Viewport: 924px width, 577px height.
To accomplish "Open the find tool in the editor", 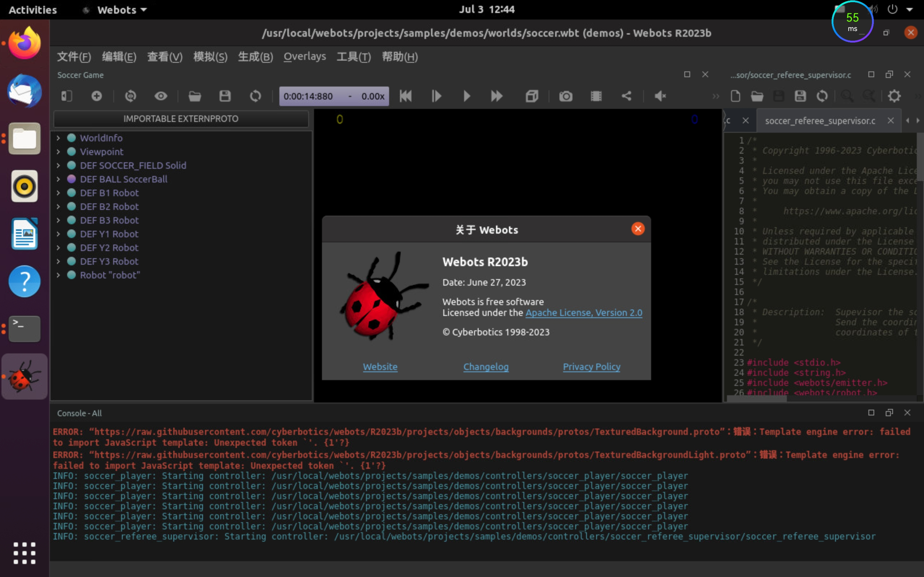I will click(847, 96).
